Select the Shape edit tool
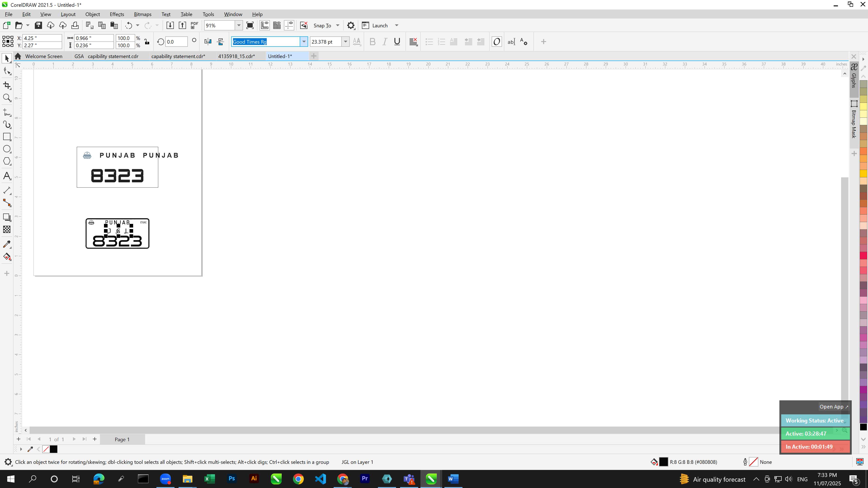 click(7, 71)
